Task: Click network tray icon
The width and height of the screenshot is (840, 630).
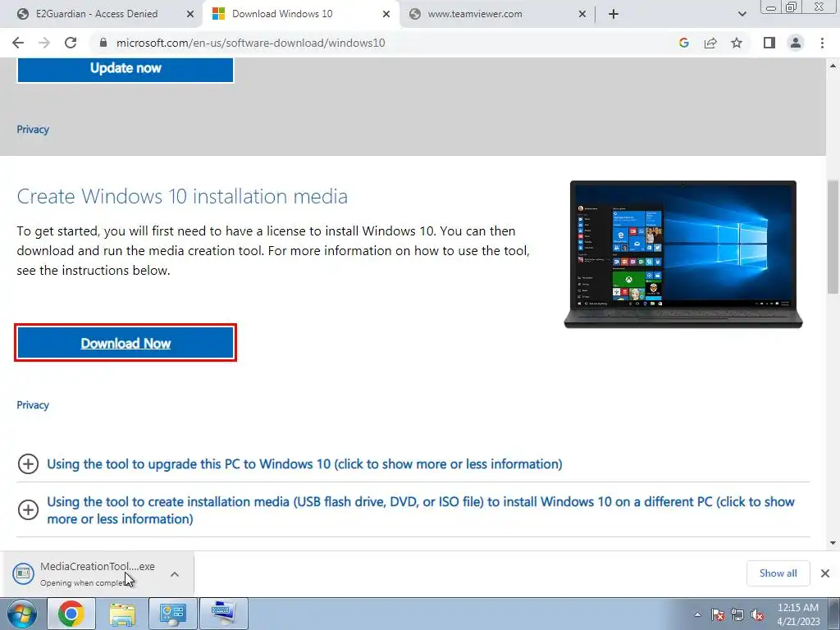Action: pos(737,614)
